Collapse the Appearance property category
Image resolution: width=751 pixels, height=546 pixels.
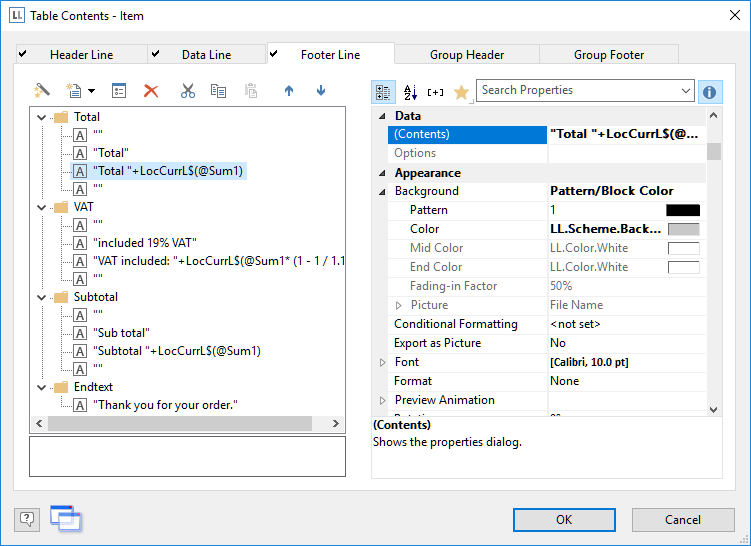click(382, 173)
